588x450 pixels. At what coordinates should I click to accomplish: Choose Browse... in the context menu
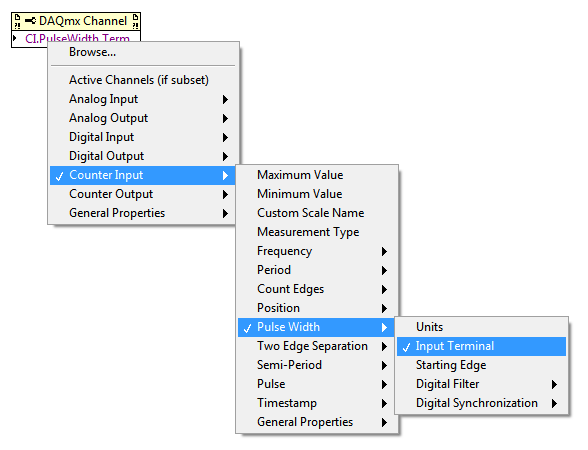(x=143, y=52)
